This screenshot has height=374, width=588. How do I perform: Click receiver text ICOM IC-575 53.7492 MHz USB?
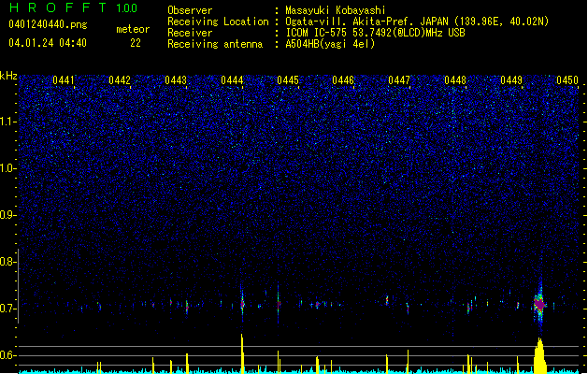point(376,33)
